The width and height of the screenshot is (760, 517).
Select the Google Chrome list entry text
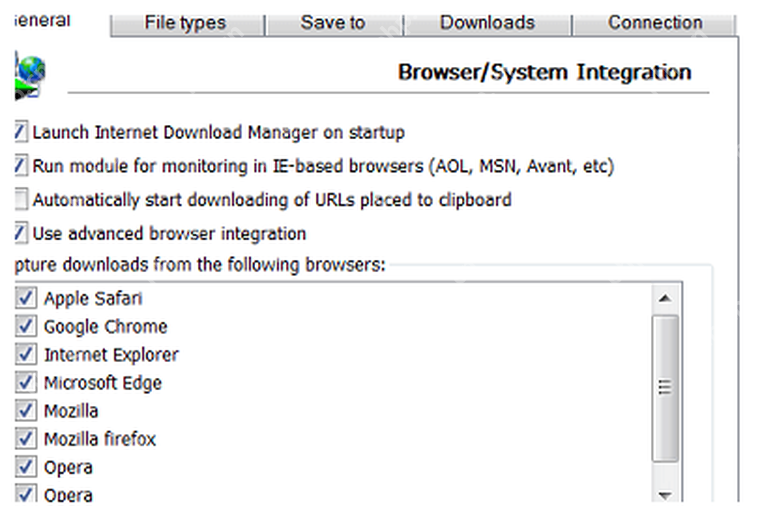pos(106,327)
